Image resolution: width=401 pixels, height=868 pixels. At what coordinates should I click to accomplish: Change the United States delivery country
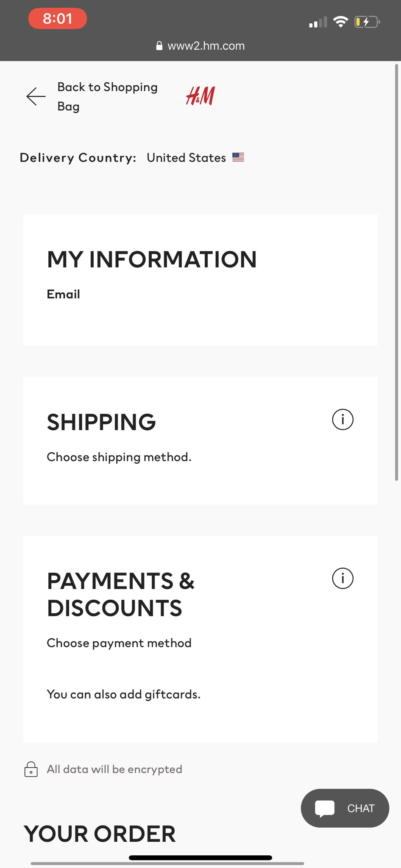[187, 158]
